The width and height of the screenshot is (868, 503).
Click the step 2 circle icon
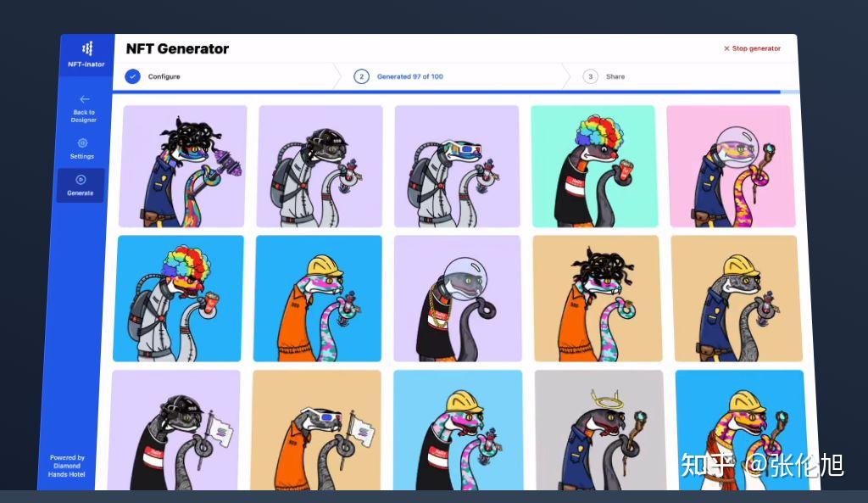361,76
